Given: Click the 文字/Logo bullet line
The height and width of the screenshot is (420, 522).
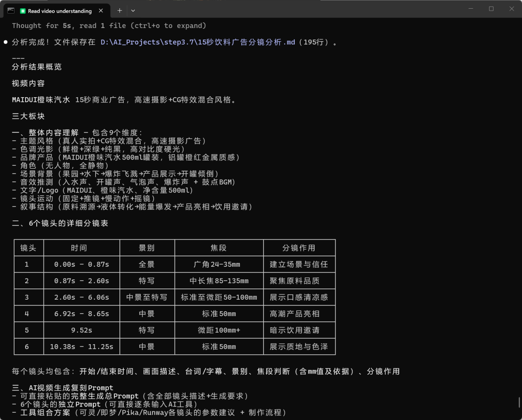Looking at the screenshot, I should click(x=103, y=190).
